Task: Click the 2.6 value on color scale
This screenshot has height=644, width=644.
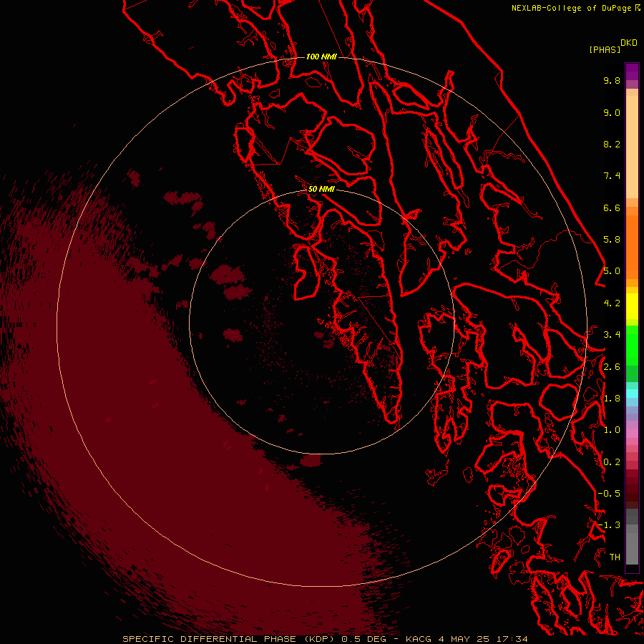Action: point(612,367)
